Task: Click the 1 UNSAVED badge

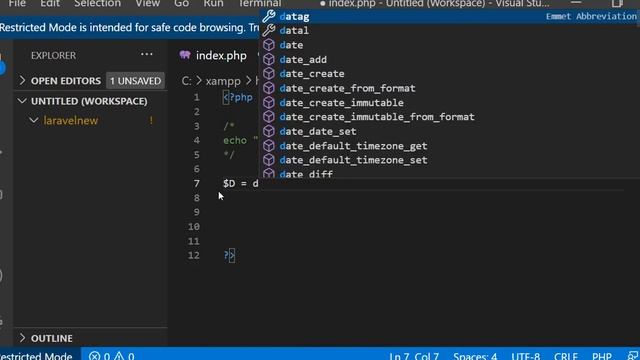Action: [x=136, y=81]
